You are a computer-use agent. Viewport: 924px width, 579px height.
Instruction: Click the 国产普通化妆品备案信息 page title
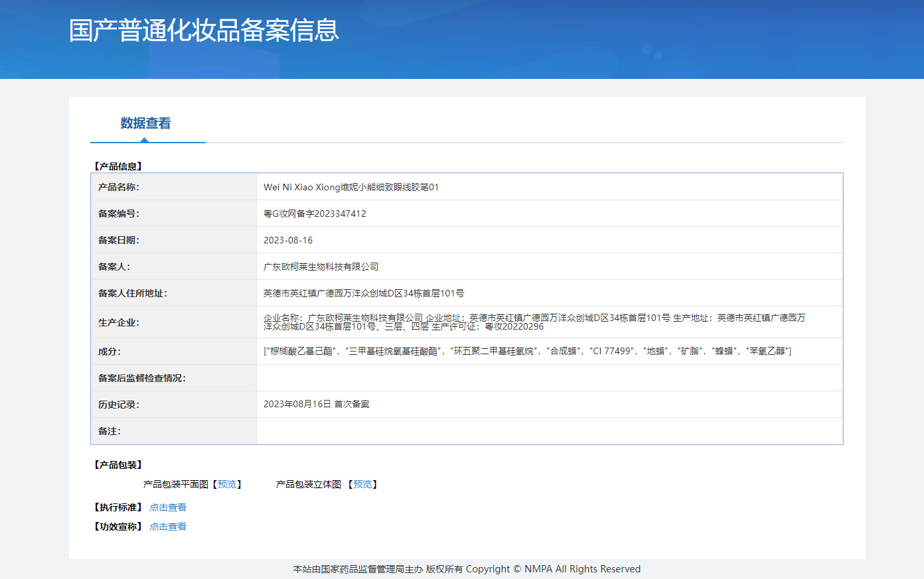pos(204,31)
